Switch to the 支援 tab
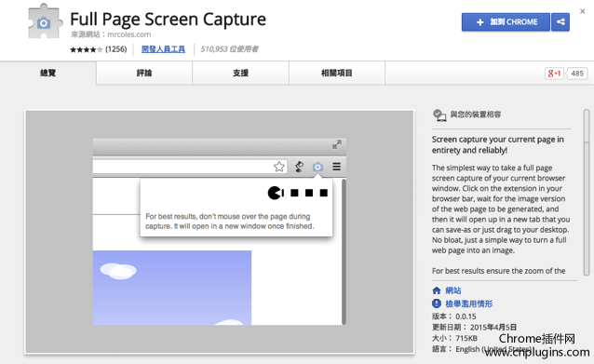This screenshot has height=364, width=594. click(x=240, y=73)
